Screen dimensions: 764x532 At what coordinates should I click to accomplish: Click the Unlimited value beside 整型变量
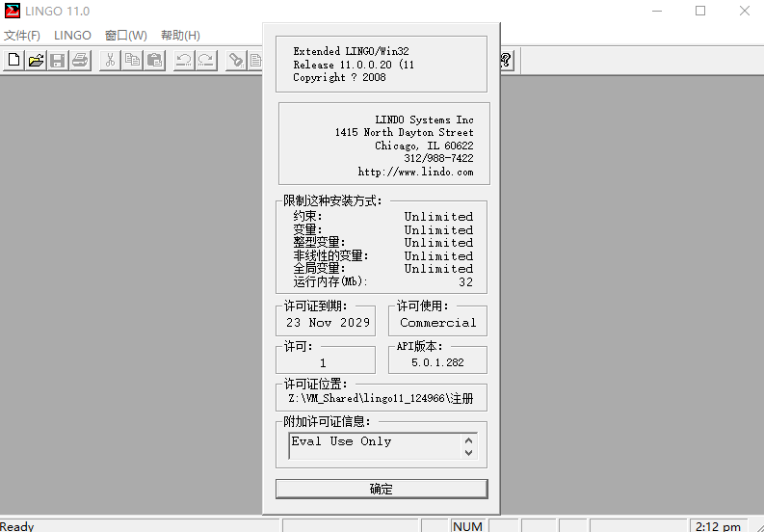pyautogui.click(x=438, y=243)
